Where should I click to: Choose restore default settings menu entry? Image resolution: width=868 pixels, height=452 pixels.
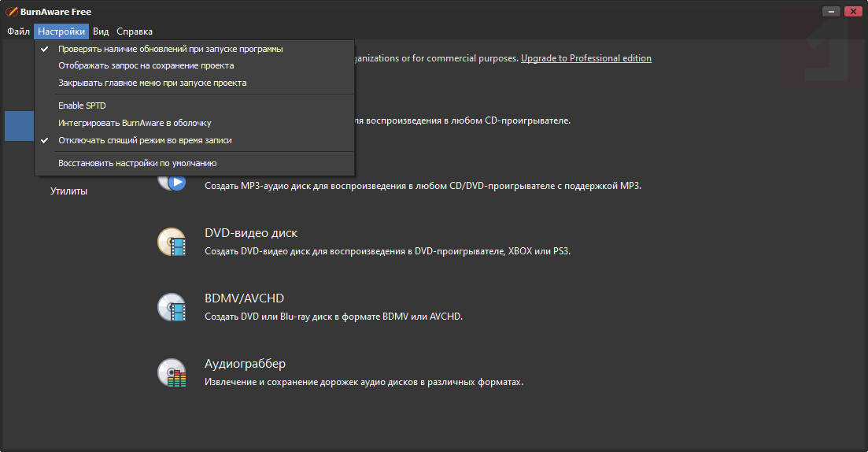coord(137,163)
